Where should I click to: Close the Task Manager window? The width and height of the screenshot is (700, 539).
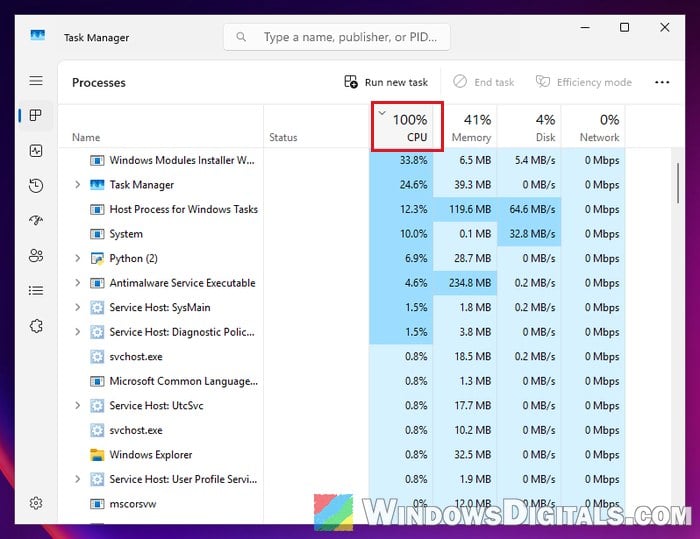coord(665,28)
